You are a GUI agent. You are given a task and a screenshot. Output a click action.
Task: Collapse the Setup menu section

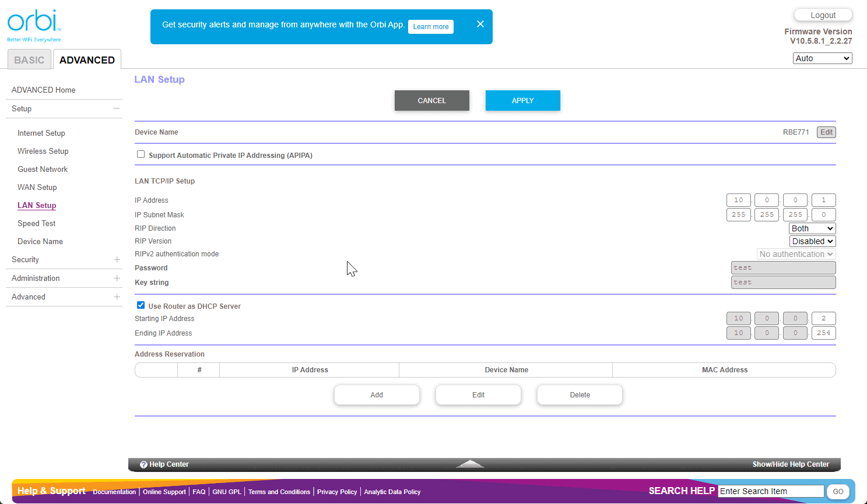117,109
